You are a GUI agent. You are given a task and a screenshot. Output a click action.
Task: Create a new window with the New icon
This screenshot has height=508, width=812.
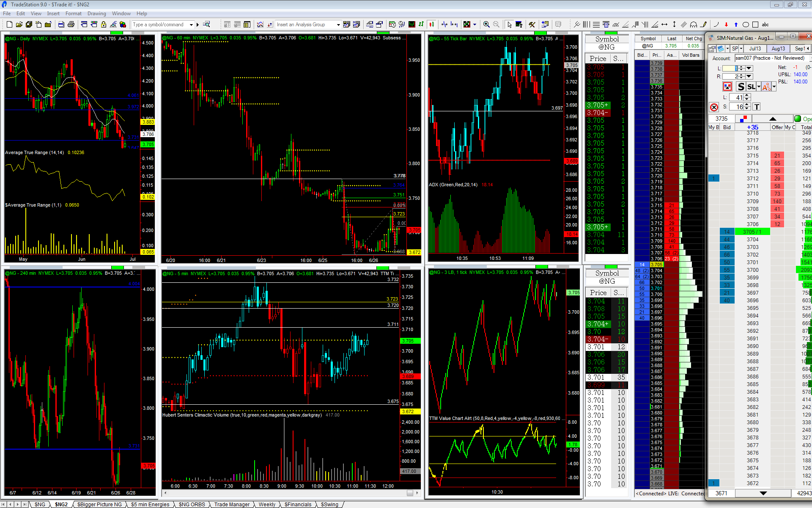pos(9,25)
